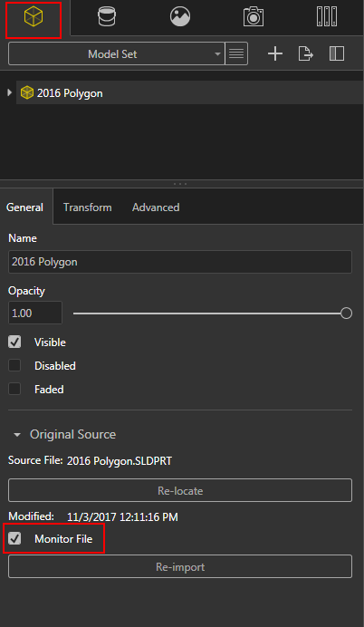Click the Re-locate button
The height and width of the screenshot is (627, 364).
coord(180,490)
